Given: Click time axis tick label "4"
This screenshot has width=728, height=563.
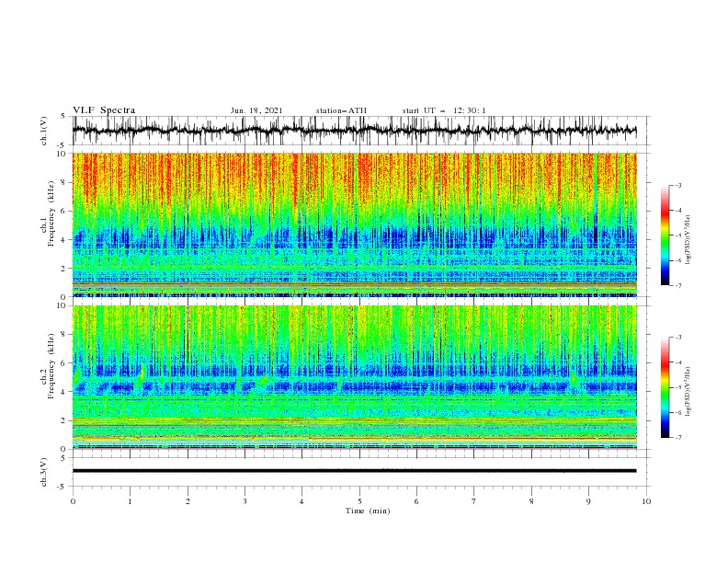Looking at the screenshot, I should coord(301,501).
